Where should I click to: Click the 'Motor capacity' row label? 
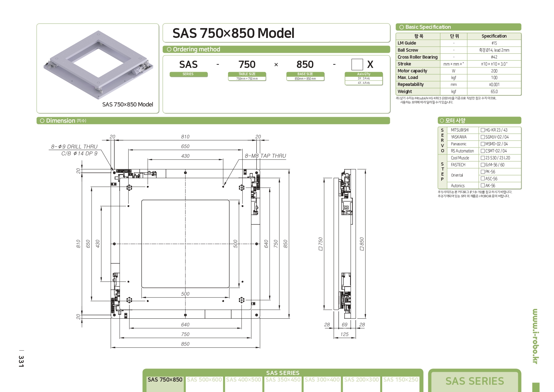click(412, 71)
